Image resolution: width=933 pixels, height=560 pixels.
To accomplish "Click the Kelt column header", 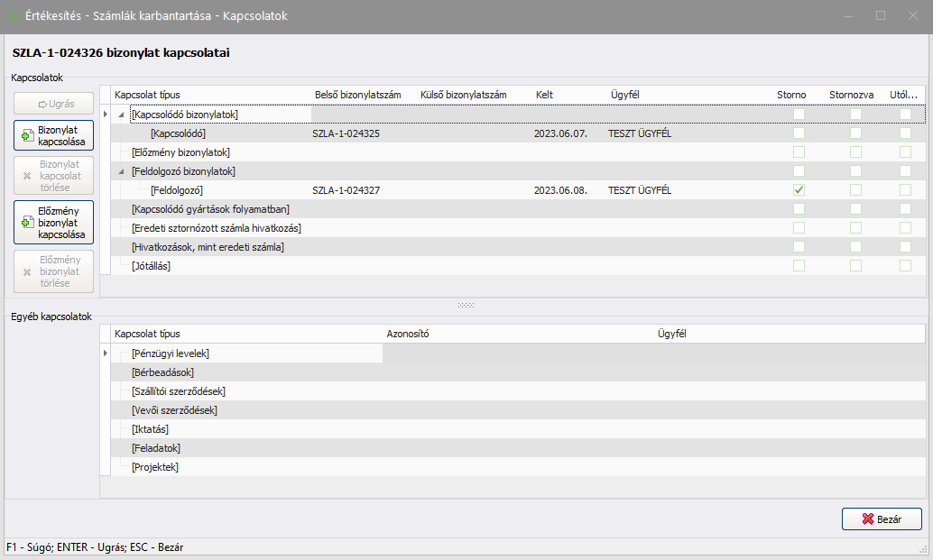I will [544, 95].
